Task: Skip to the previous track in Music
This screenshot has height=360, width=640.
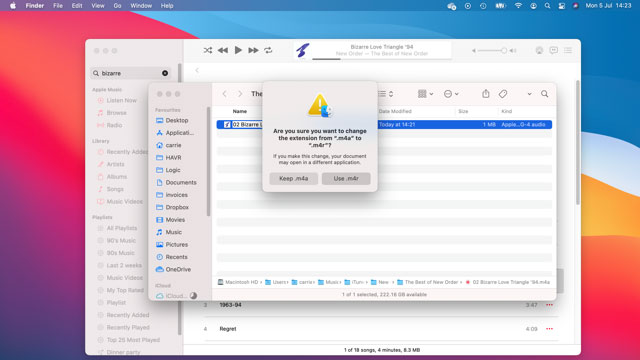Action: (x=223, y=50)
